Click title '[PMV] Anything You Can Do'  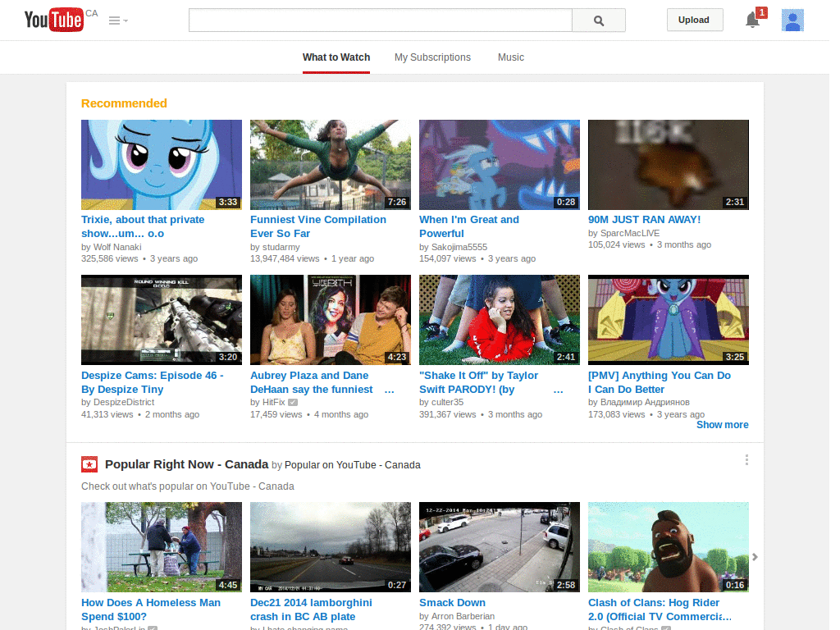660,382
